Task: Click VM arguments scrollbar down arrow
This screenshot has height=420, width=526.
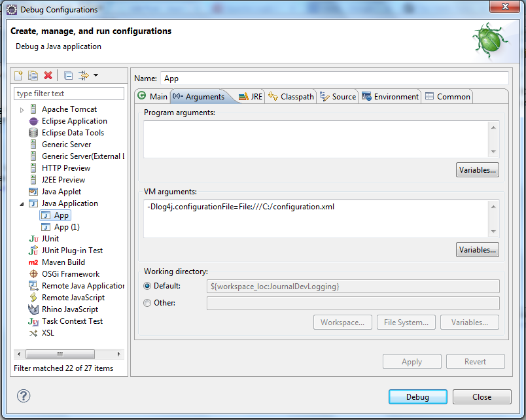Action: click(493, 232)
